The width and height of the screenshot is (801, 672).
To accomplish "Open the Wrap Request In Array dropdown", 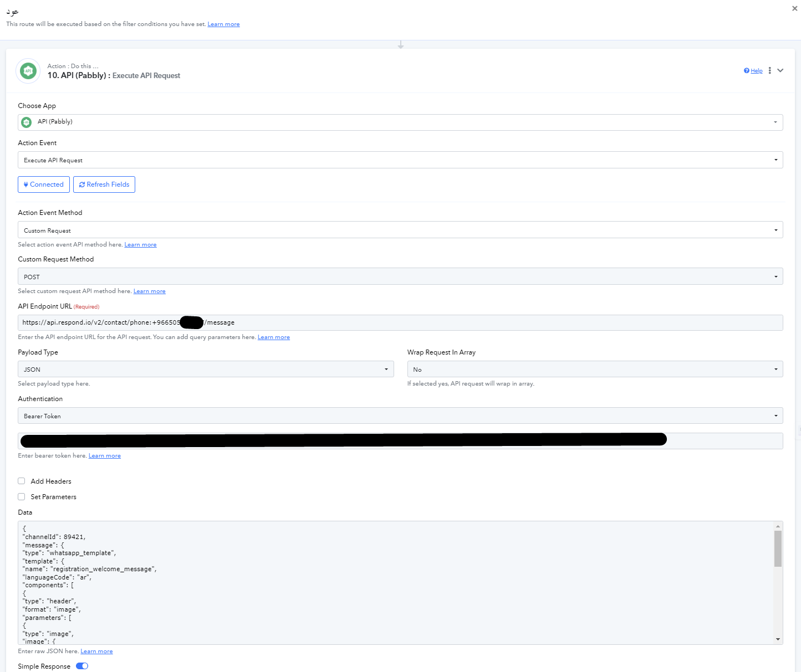I will tap(595, 369).
